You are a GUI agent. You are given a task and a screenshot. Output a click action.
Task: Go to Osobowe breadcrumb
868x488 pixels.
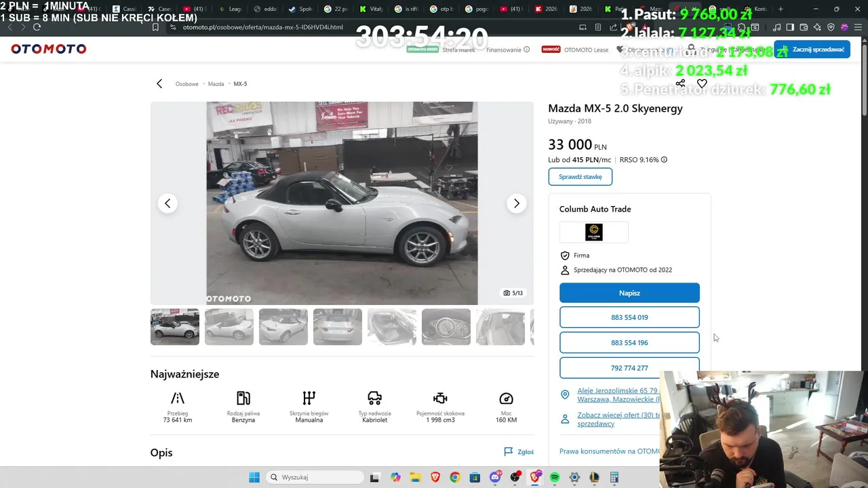click(187, 84)
